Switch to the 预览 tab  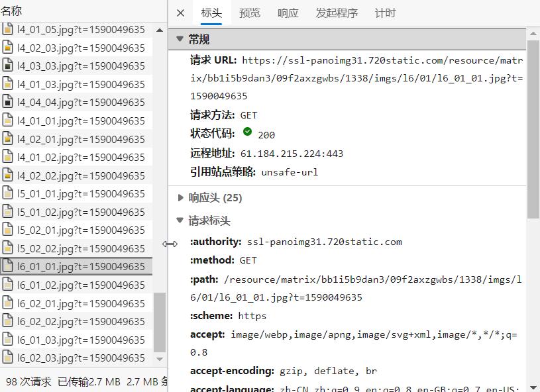[250, 13]
